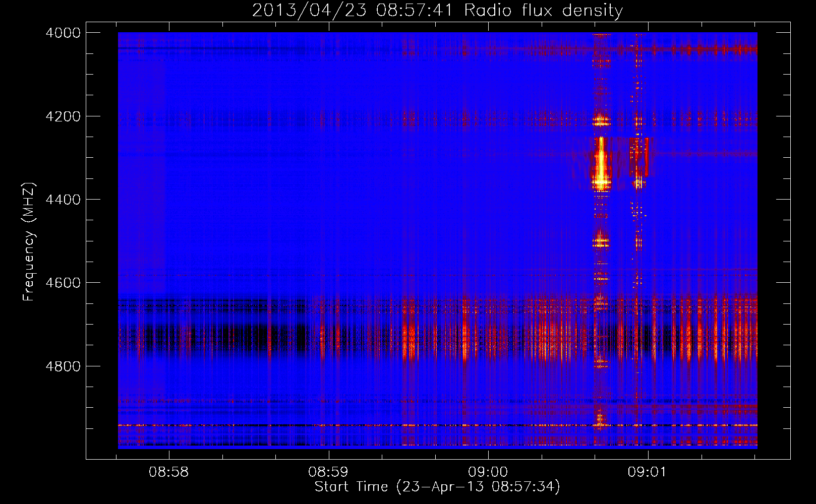Click the 09:00 time axis label
816x504 pixels.
click(488, 472)
